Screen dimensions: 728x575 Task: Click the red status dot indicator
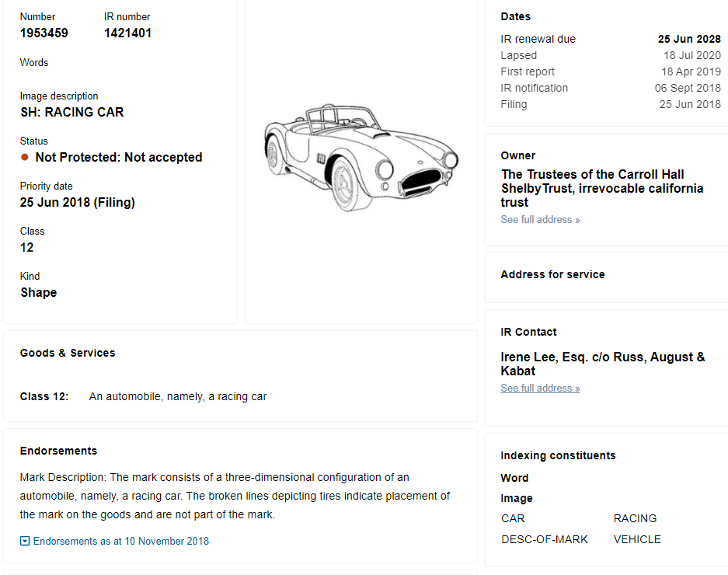point(25,158)
